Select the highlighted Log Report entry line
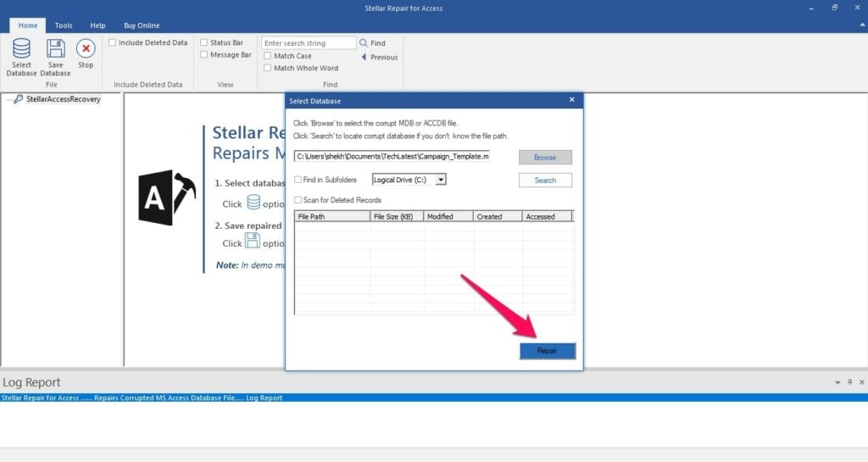Viewport: 868px width, 462px height. coord(434,398)
